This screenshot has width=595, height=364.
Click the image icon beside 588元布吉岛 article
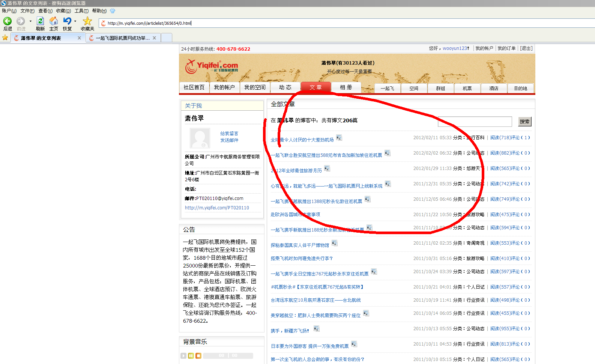tap(388, 153)
